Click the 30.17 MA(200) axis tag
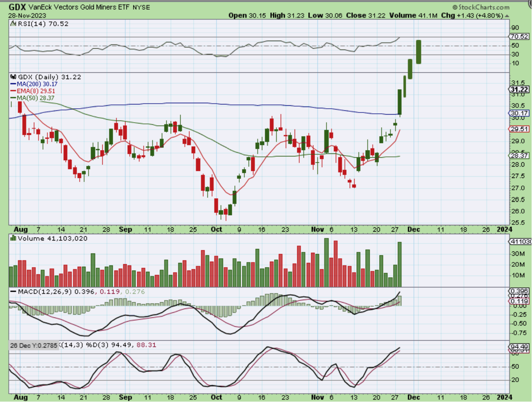The height and width of the screenshot is (402, 532). pos(518,113)
